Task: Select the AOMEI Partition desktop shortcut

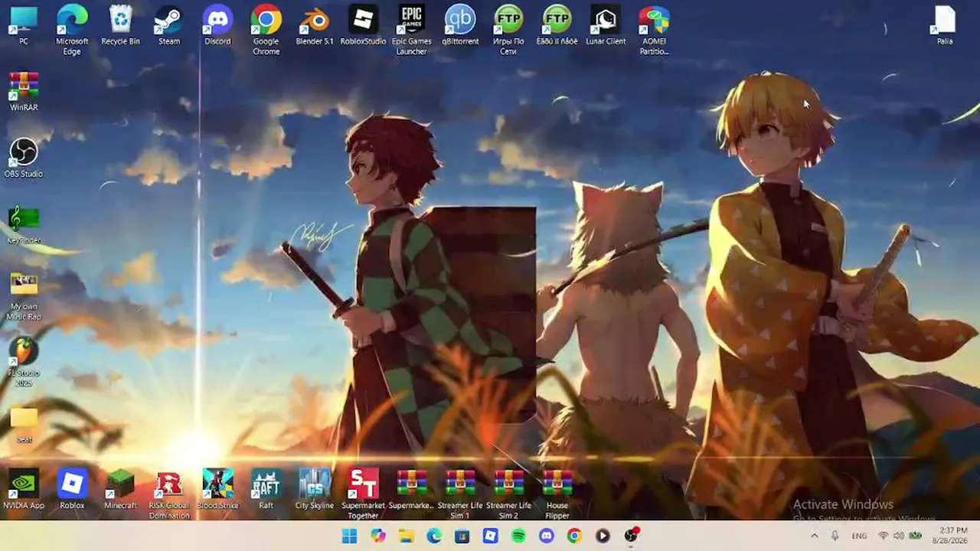Action: pyautogui.click(x=654, y=30)
